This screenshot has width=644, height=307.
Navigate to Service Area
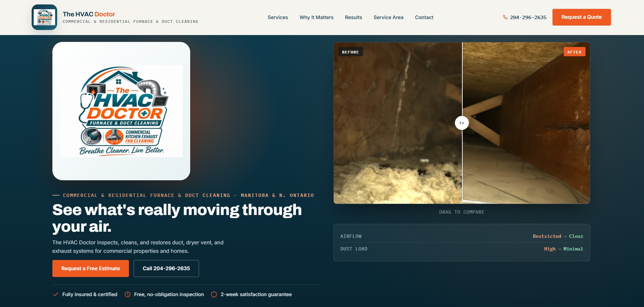(389, 17)
